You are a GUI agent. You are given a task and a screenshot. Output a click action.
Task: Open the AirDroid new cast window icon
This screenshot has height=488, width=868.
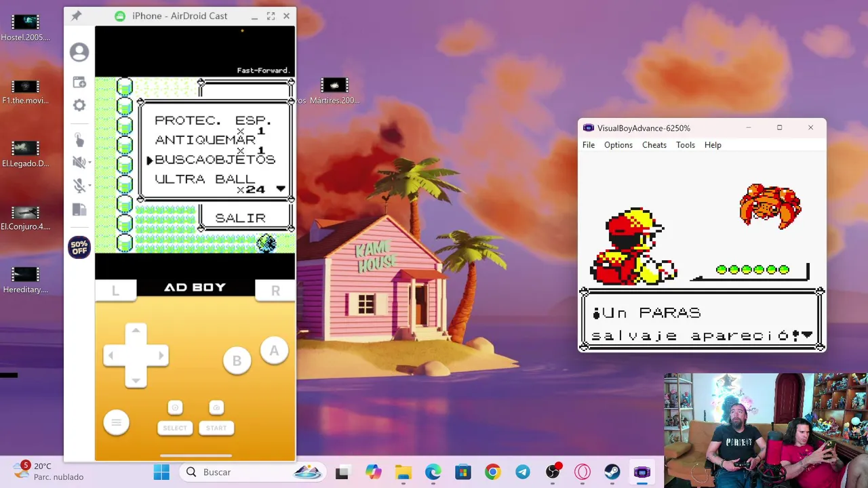79,82
